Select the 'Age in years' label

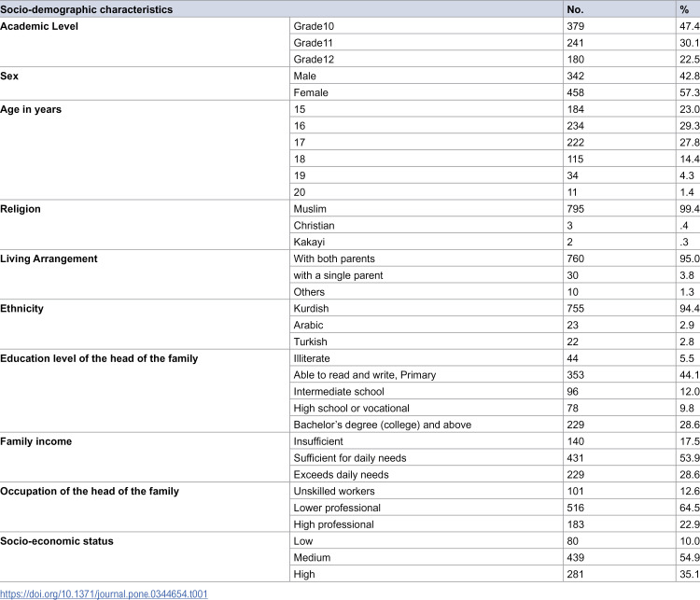(31, 109)
